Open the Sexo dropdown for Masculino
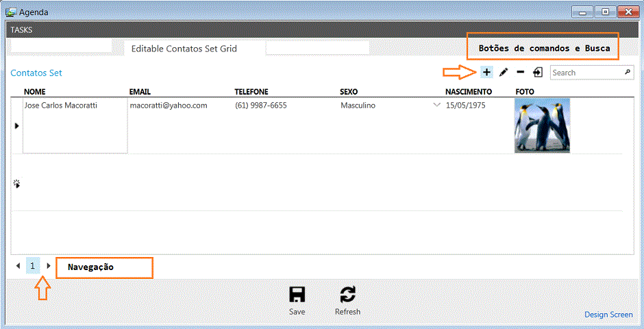This screenshot has height=329, width=644. [x=436, y=105]
